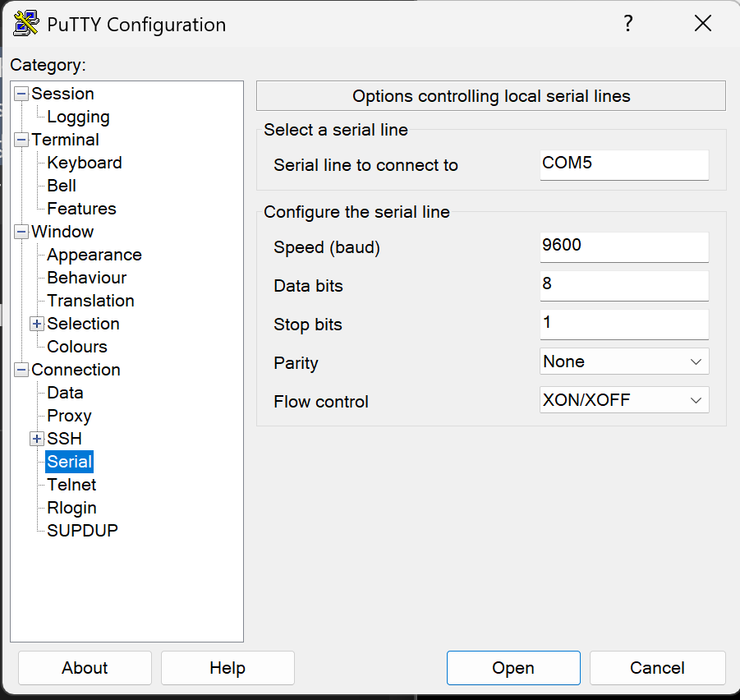The height and width of the screenshot is (700, 740).
Task: Expand the SSH tree node
Action: coord(37,439)
